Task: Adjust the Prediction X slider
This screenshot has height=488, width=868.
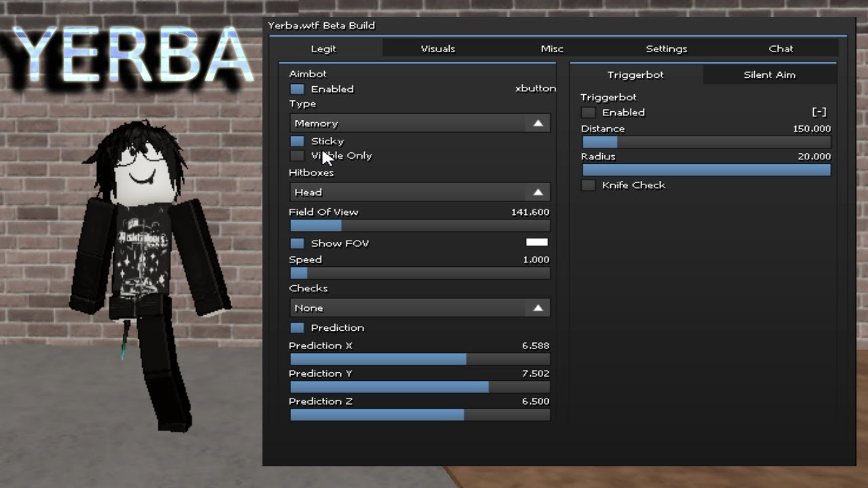Action: (420, 359)
